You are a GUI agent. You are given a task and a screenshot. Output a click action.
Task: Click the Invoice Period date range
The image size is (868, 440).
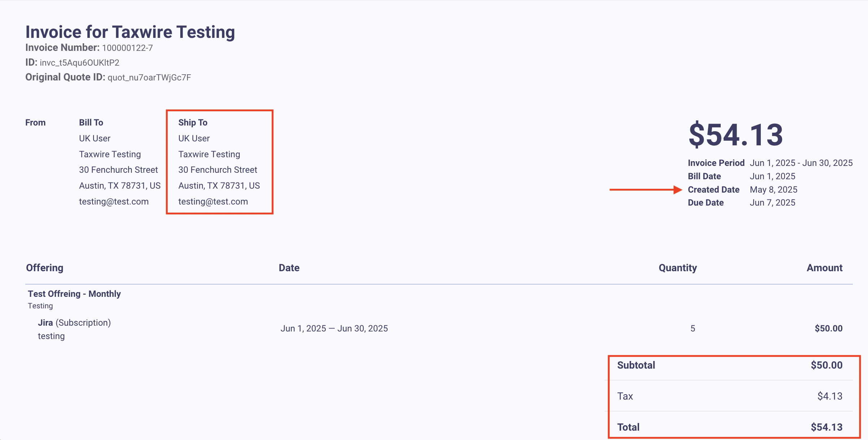[801, 163]
